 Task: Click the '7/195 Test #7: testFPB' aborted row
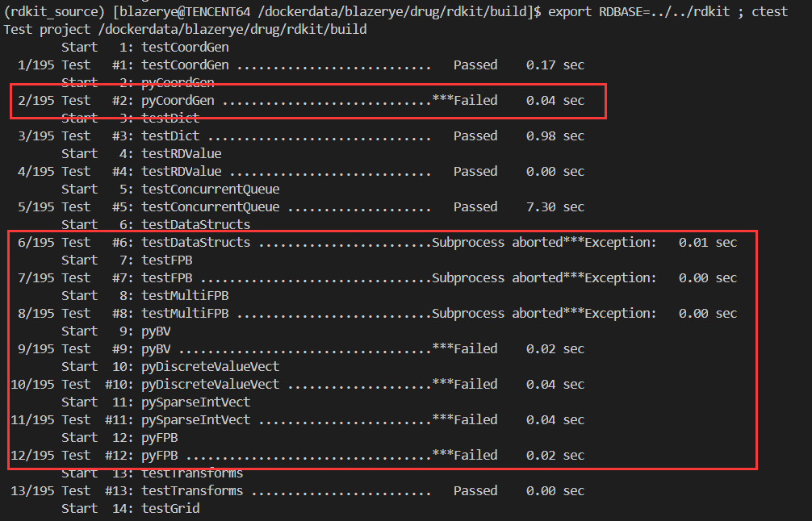pos(377,277)
